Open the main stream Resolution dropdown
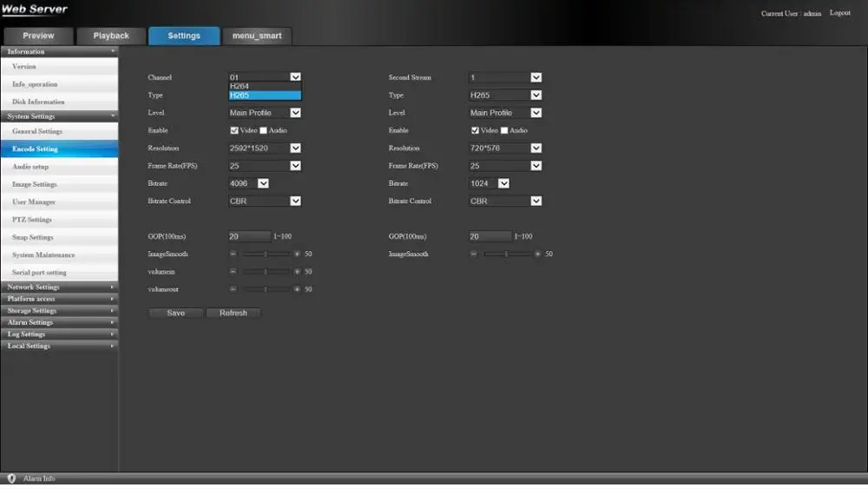Viewport: 868px width, 489px height. pyautogui.click(x=265, y=148)
